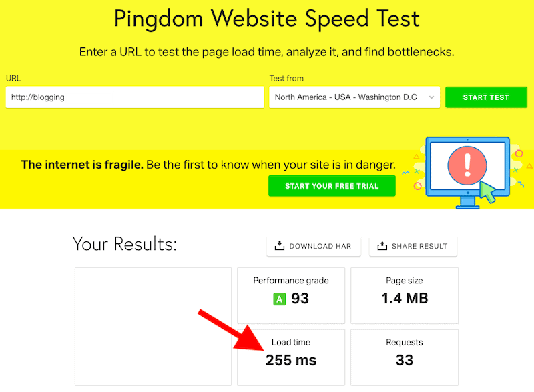
Task: Click the DOWNLOAD HAR label text
Action: click(320, 246)
